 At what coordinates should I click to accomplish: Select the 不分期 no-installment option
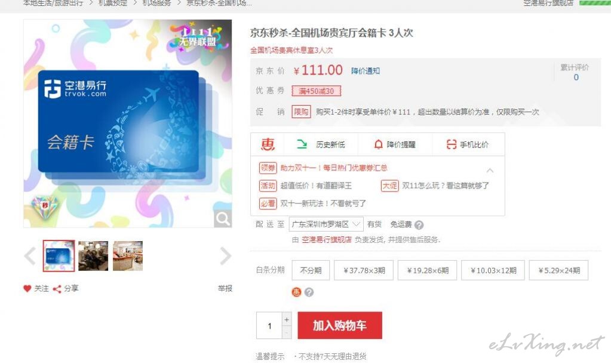click(311, 270)
